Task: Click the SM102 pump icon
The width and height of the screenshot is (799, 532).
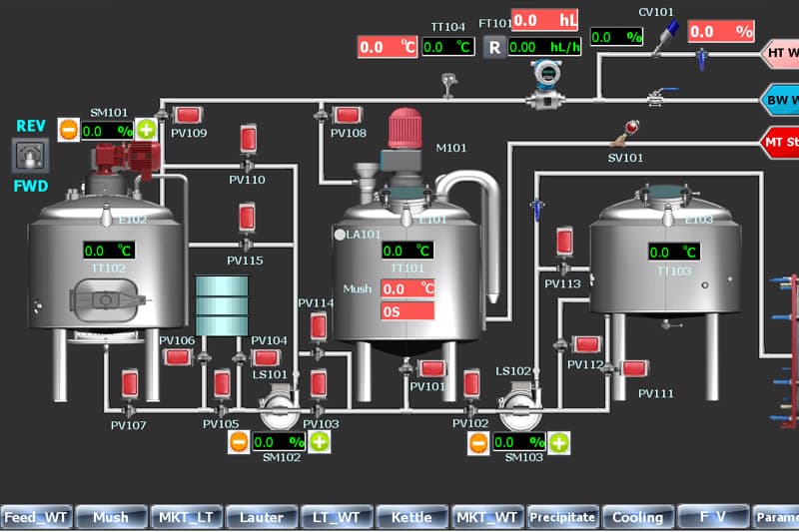Action: [280, 408]
